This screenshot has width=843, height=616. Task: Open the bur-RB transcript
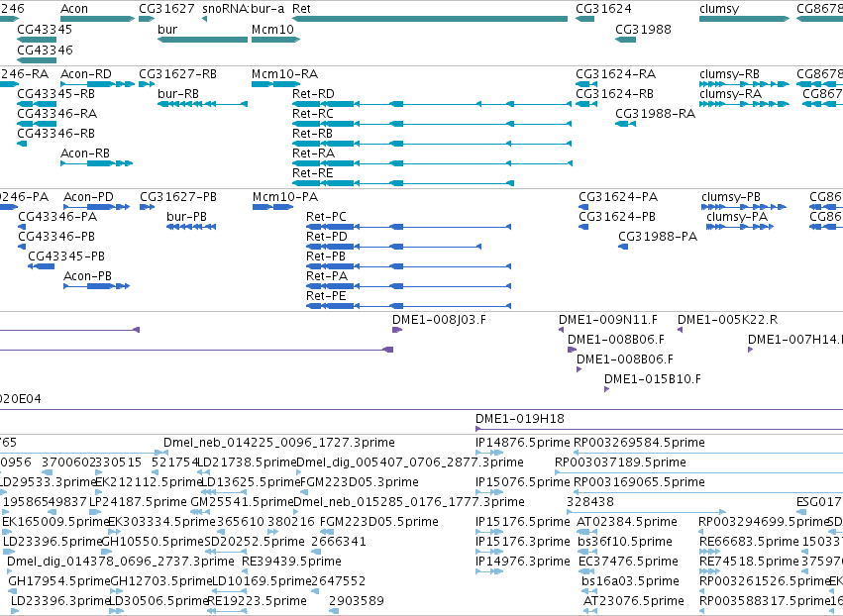202,104
